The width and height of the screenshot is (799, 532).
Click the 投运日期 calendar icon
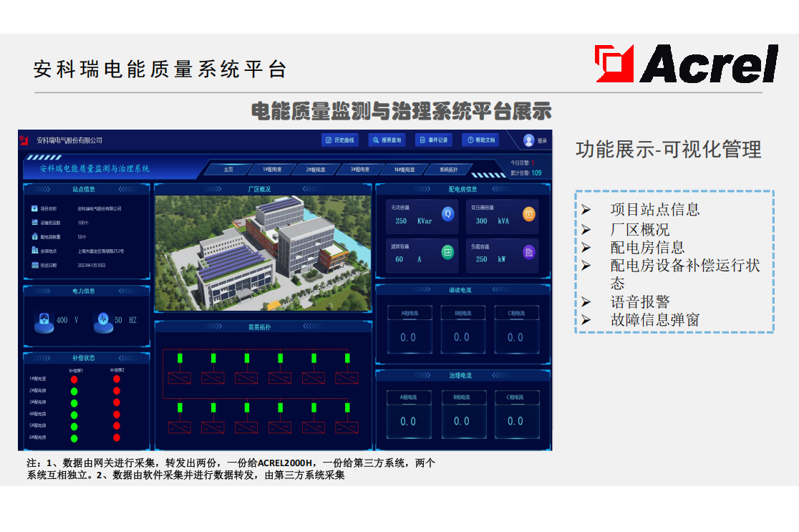coord(34,265)
